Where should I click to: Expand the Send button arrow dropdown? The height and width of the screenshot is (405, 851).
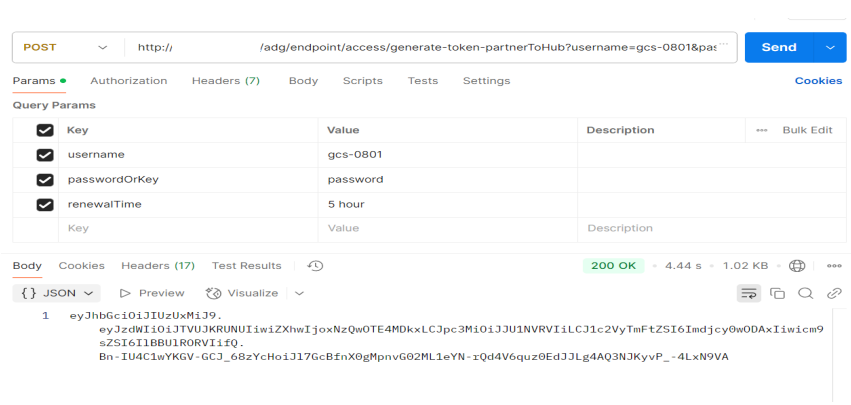pyautogui.click(x=829, y=47)
